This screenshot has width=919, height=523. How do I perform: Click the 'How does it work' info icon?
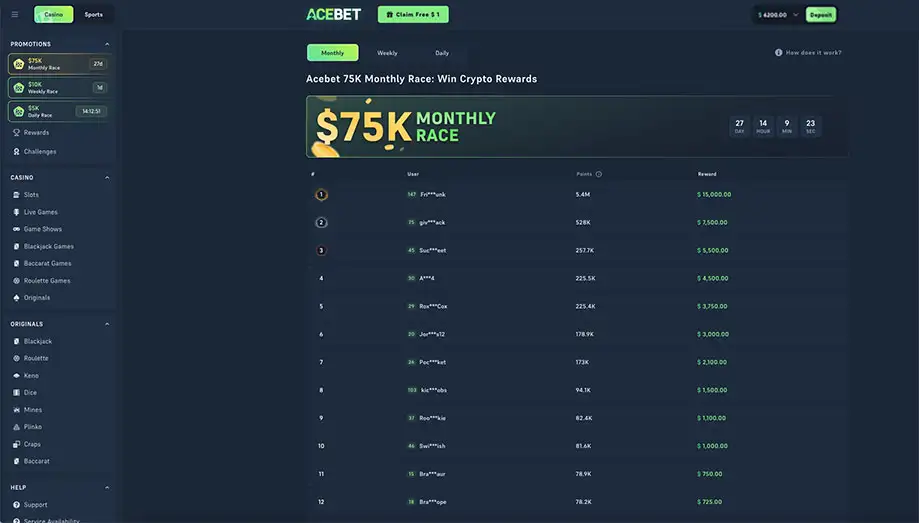click(x=778, y=53)
